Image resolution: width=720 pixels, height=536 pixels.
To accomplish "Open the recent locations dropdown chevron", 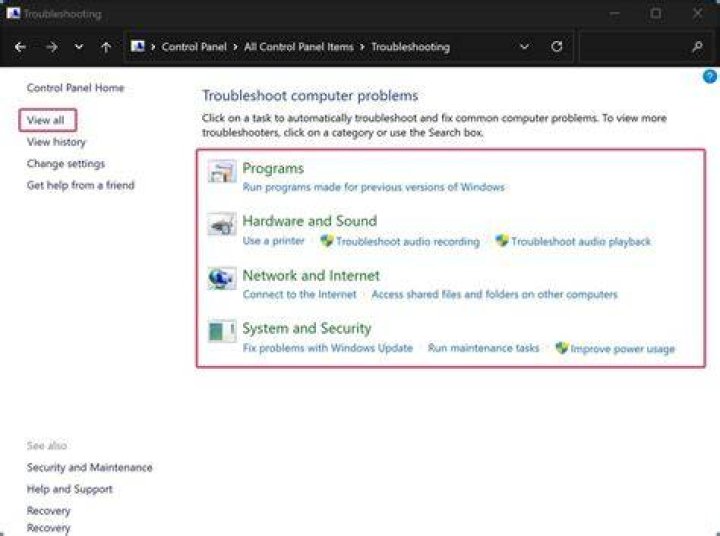I will [x=79, y=47].
